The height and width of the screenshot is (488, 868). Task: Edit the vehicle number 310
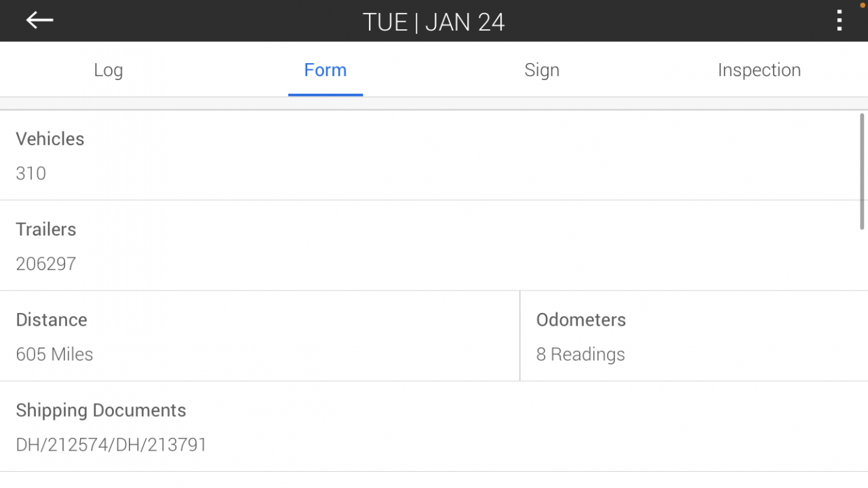point(31,173)
